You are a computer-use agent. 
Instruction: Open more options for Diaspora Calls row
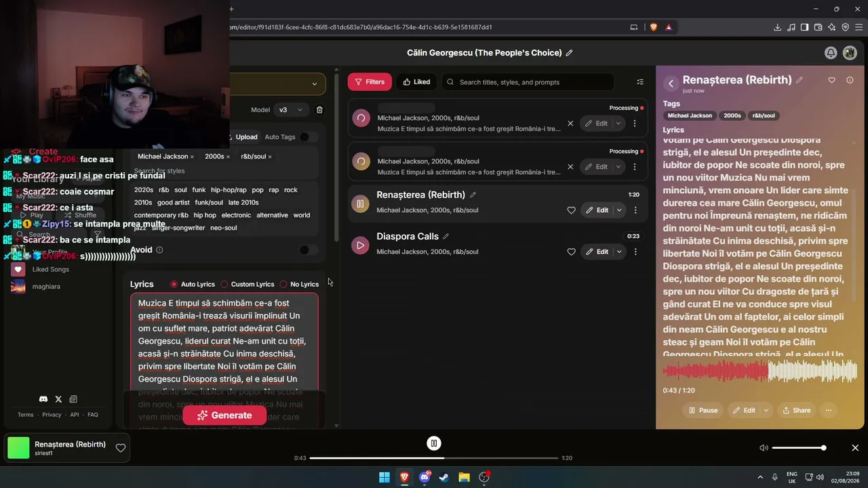point(635,251)
